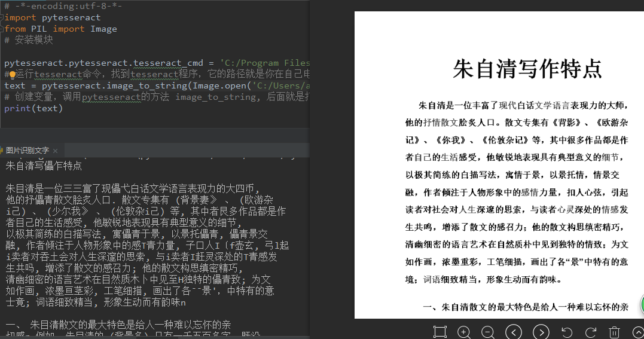Click the comment line starting '# 创建变量'
Image resolution: width=644 pixels, height=339 pixels.
click(157, 97)
